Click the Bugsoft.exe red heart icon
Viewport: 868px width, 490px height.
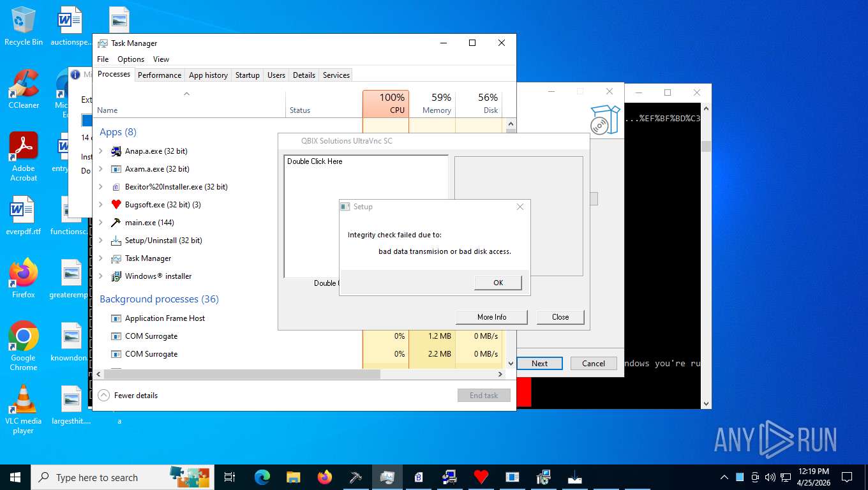[116, 205]
